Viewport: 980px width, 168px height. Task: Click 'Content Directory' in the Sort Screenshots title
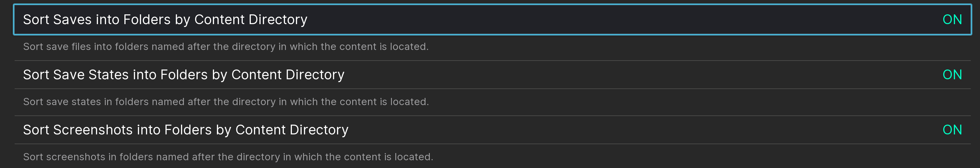[x=292, y=130]
